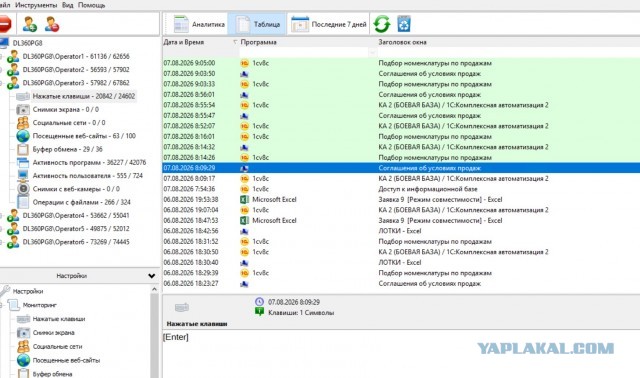Select Социальные сети in the lower settings tree
The width and height of the screenshot is (640, 378).
point(57,347)
